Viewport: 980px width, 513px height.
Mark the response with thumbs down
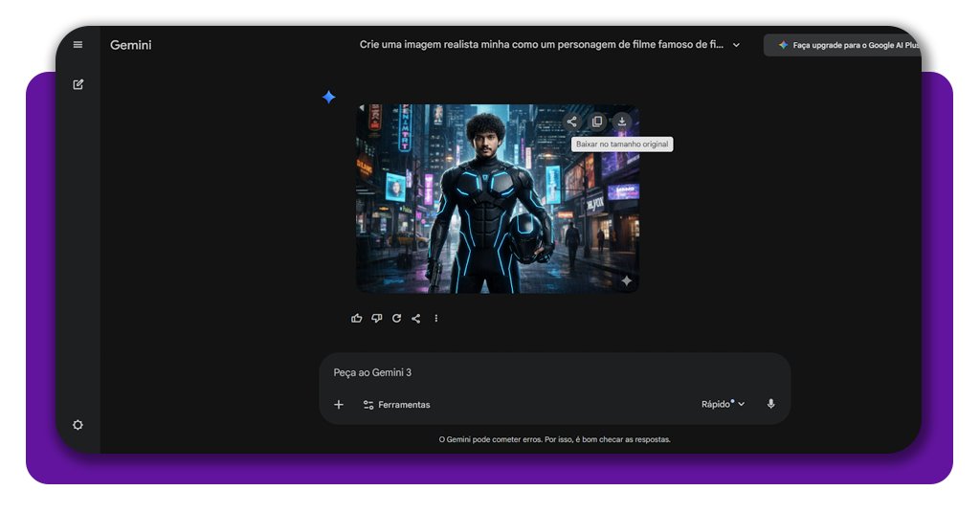pos(376,319)
